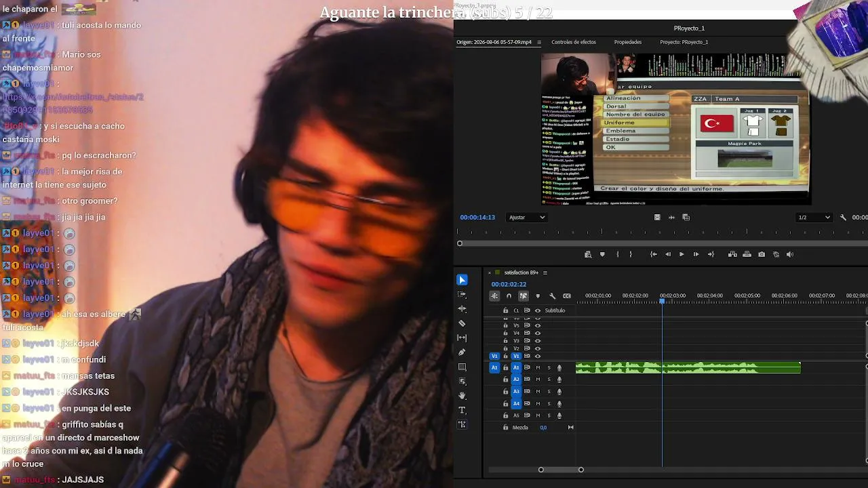868x488 pixels.
Task: Toggle visibility eye for Subtítulo track
Action: click(538, 310)
